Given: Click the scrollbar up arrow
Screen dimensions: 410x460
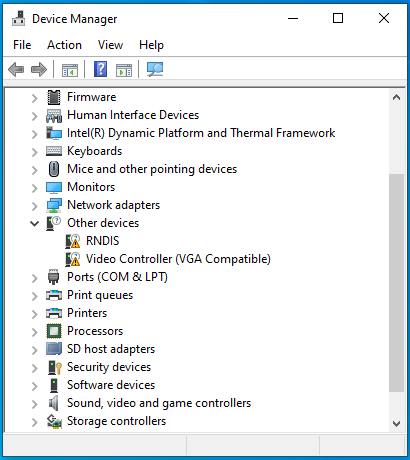Looking at the screenshot, I should (x=396, y=97).
